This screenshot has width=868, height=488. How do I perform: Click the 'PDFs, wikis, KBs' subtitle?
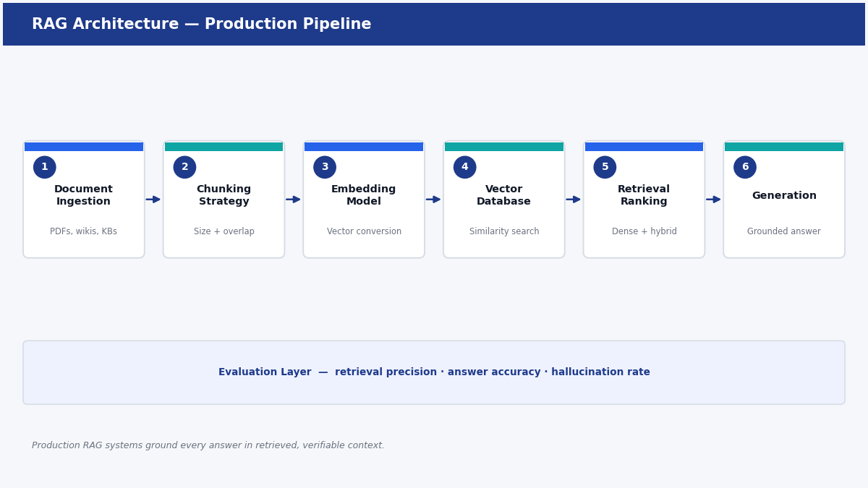pyautogui.click(x=84, y=231)
